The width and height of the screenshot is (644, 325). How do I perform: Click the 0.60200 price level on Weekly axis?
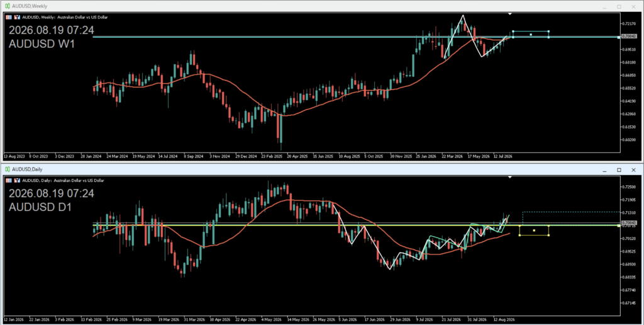629,139
